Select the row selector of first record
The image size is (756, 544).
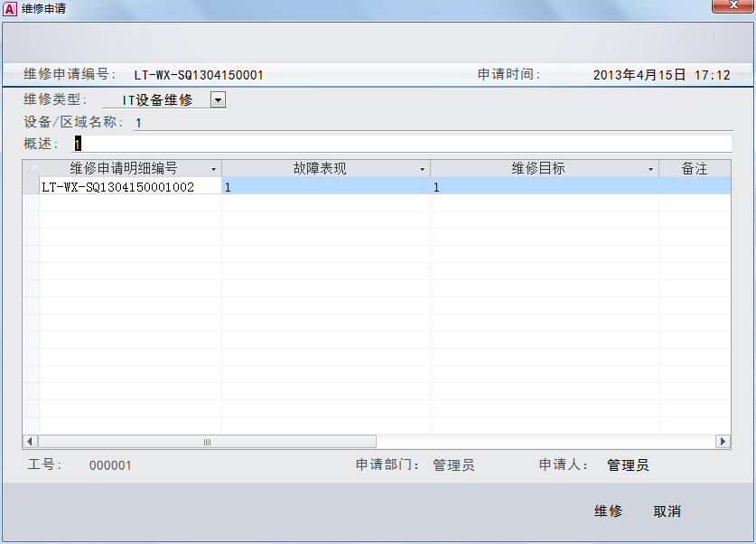[31, 186]
